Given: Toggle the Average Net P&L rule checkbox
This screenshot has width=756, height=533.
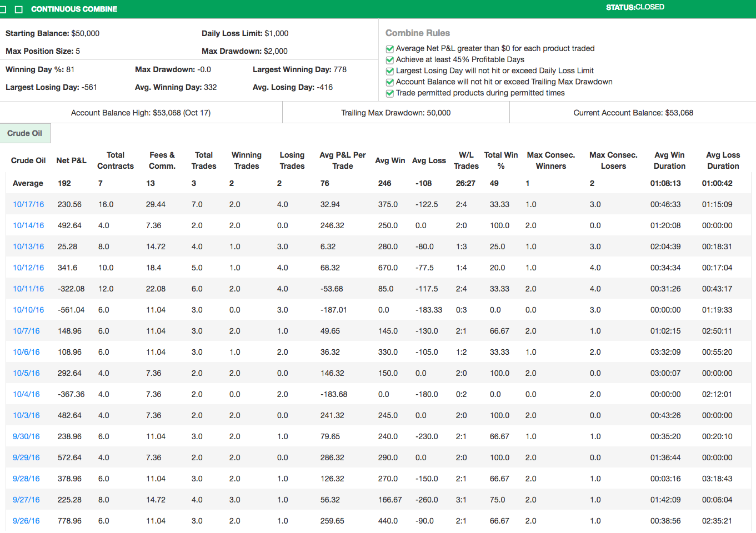Looking at the screenshot, I should pos(390,49).
